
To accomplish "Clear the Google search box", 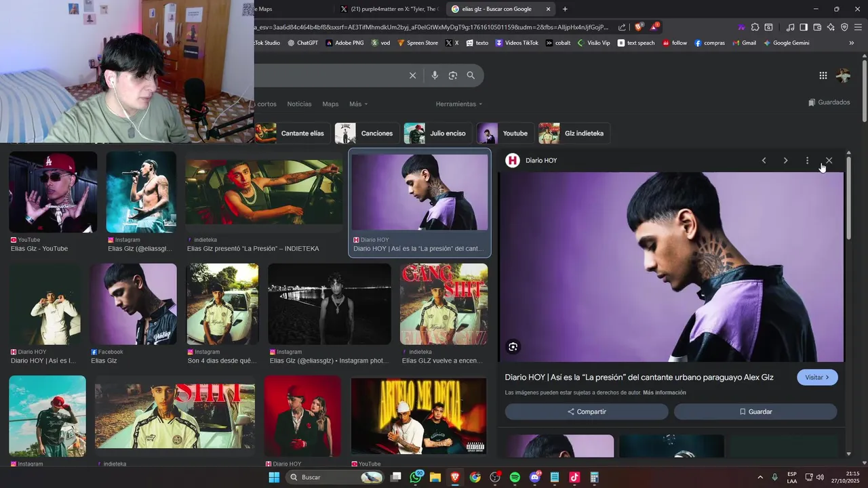I will (x=412, y=75).
